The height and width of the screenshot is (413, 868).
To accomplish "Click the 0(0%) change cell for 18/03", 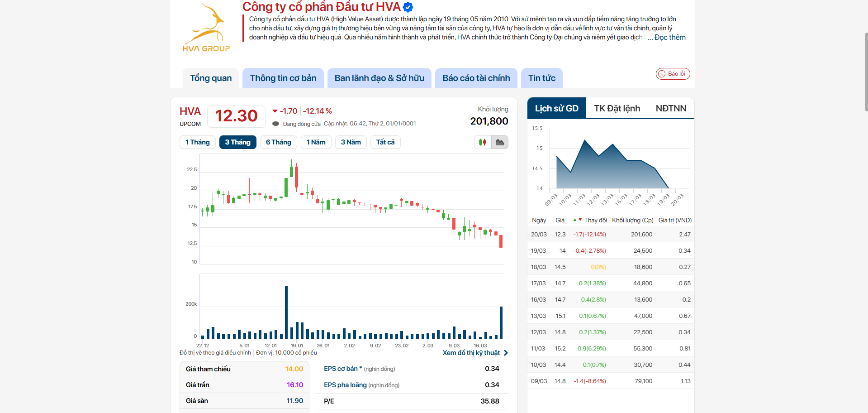I will tap(598, 267).
